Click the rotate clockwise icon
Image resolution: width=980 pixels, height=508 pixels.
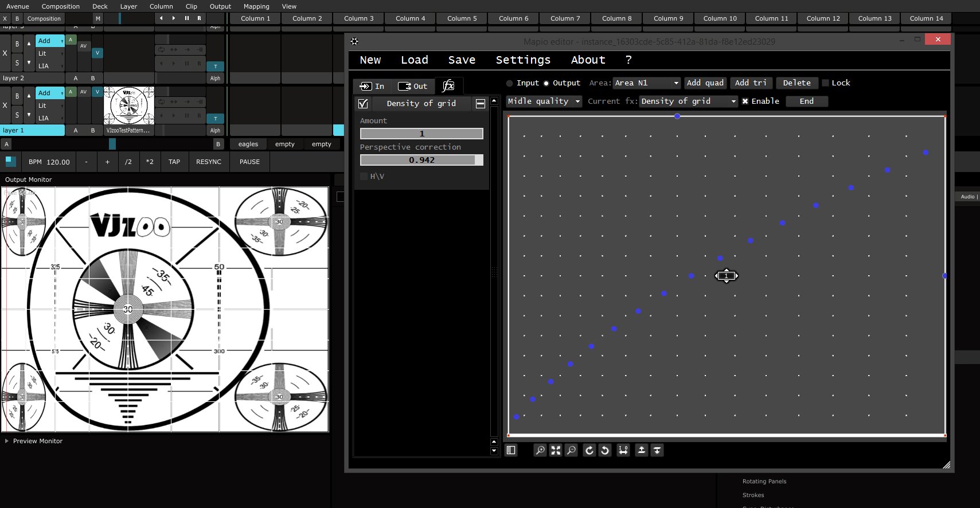click(589, 451)
